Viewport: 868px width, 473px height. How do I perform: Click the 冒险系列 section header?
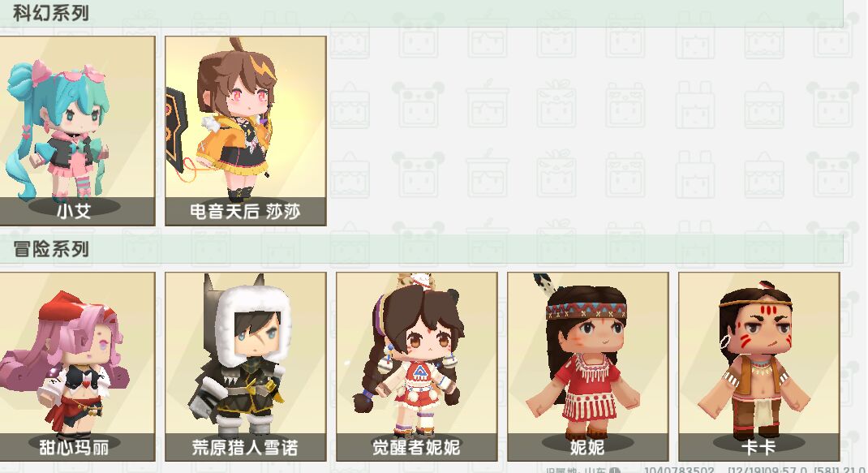(x=51, y=249)
